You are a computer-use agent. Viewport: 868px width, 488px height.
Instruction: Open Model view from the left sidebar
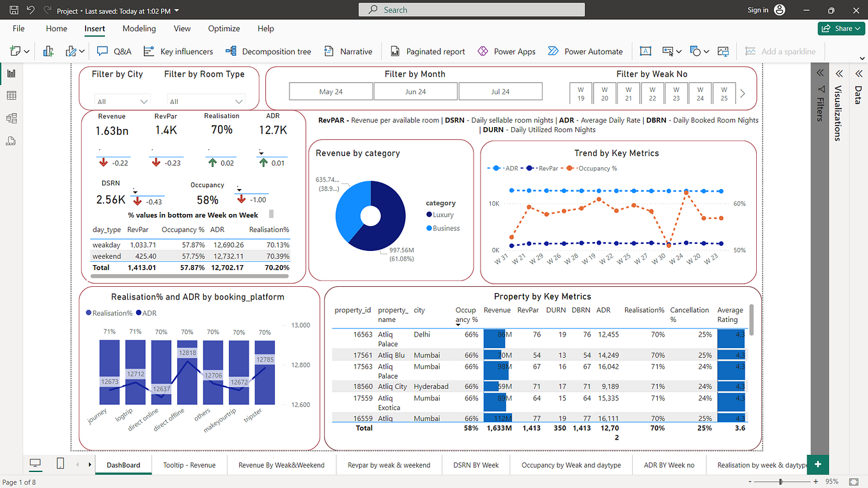coord(9,118)
